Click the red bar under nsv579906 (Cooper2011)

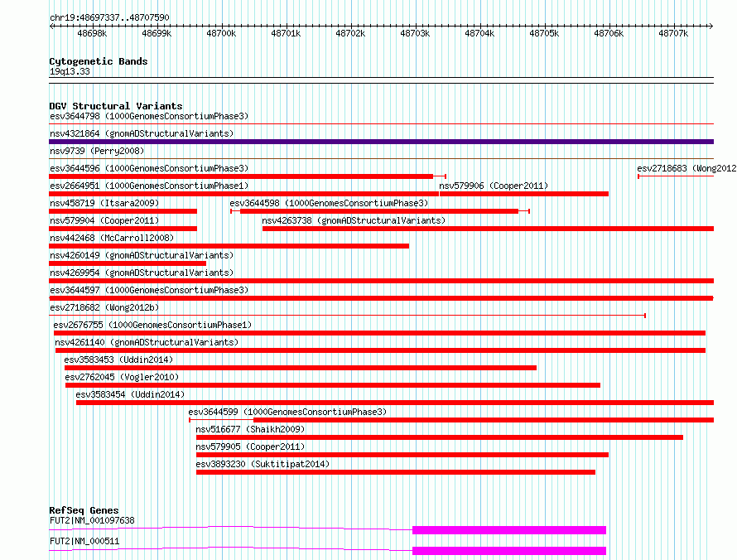pyautogui.click(x=524, y=194)
